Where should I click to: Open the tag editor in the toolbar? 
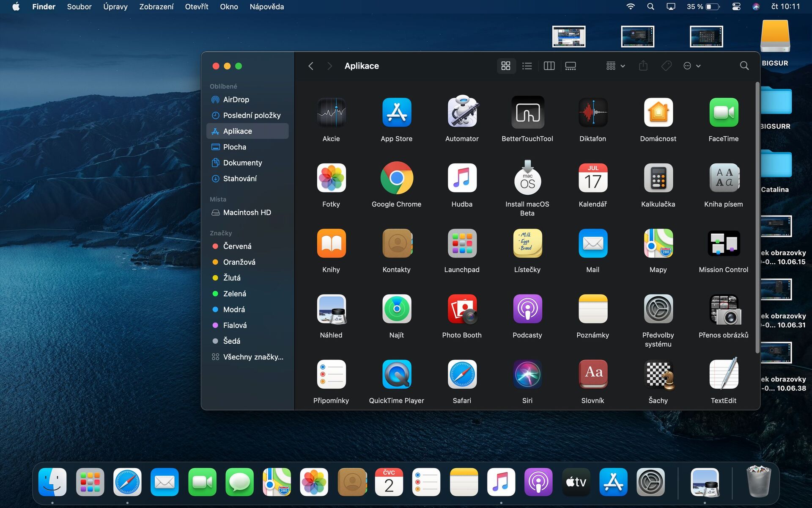[667, 66]
